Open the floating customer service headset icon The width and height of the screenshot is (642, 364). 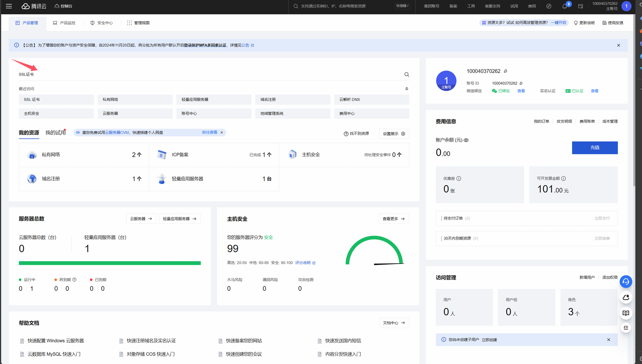click(626, 282)
